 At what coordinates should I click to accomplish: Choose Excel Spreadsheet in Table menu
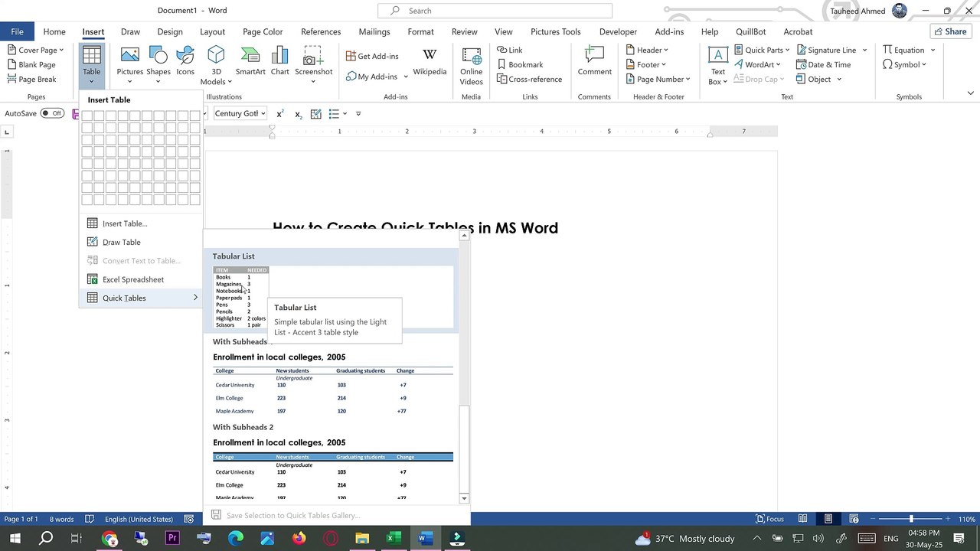133,279
